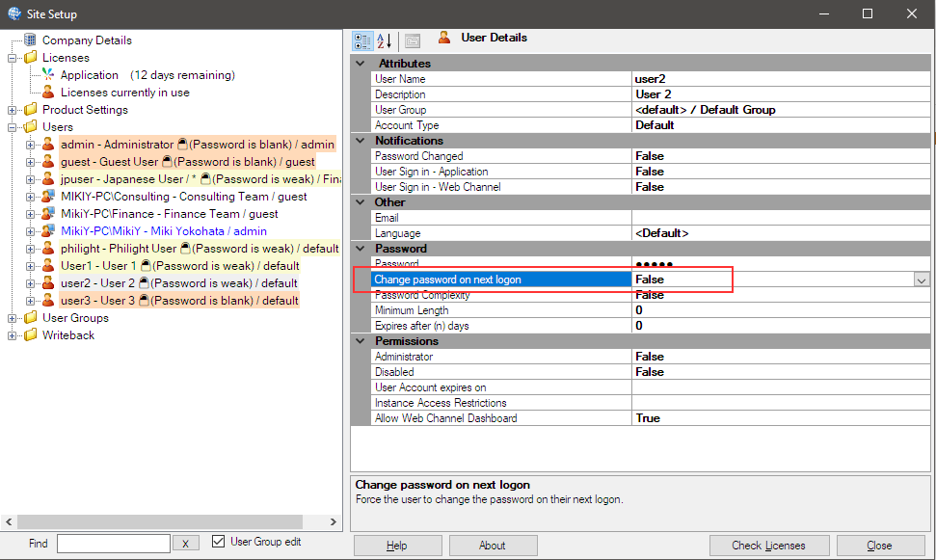This screenshot has height=560, width=936.
Task: Click the User Account expires on value field
Action: click(x=781, y=387)
